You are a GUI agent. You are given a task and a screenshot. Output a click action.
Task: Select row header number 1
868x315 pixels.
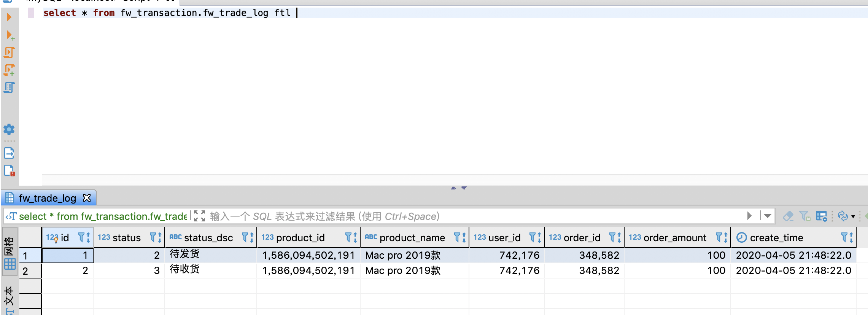click(x=30, y=255)
